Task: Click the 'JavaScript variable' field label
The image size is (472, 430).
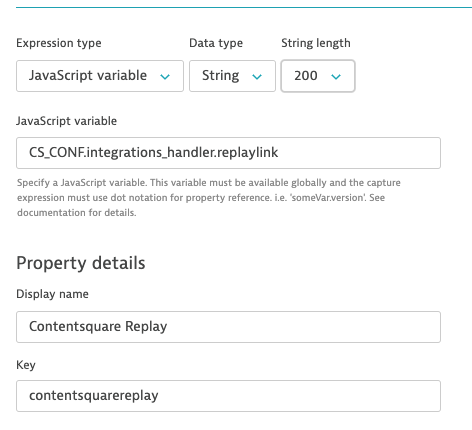Action: click(66, 121)
